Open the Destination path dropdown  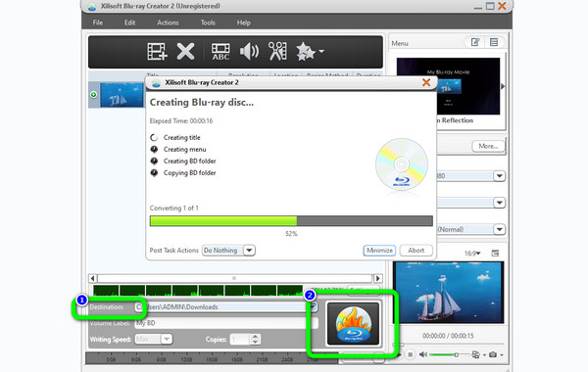click(x=314, y=306)
